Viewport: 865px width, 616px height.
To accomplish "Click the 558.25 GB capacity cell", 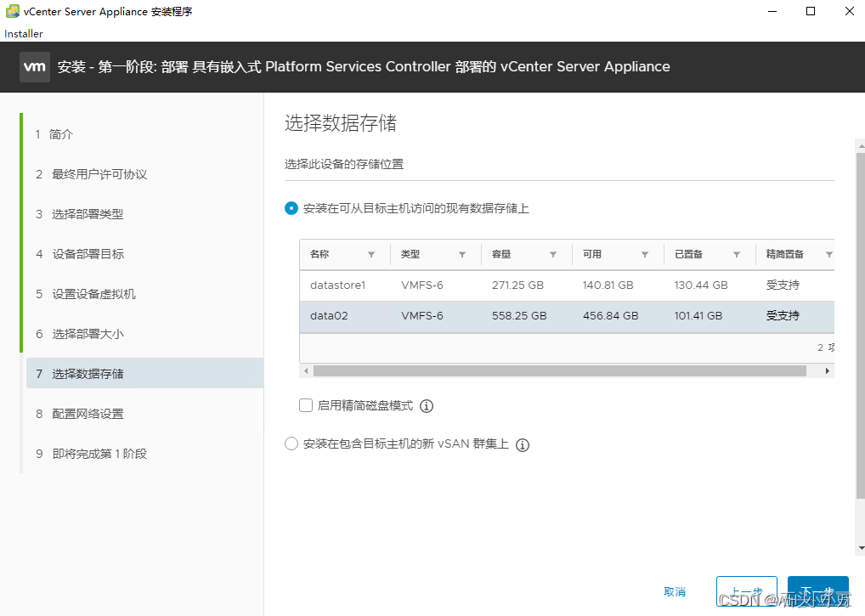I will point(519,316).
